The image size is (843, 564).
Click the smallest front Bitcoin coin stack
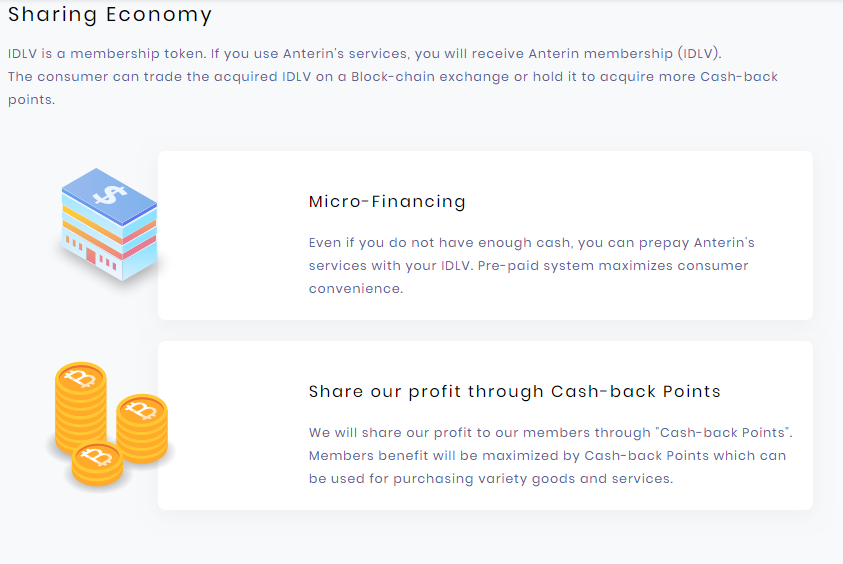point(97,464)
